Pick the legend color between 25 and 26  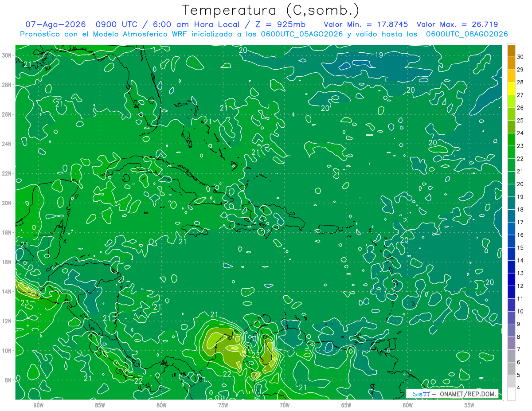tap(511, 114)
